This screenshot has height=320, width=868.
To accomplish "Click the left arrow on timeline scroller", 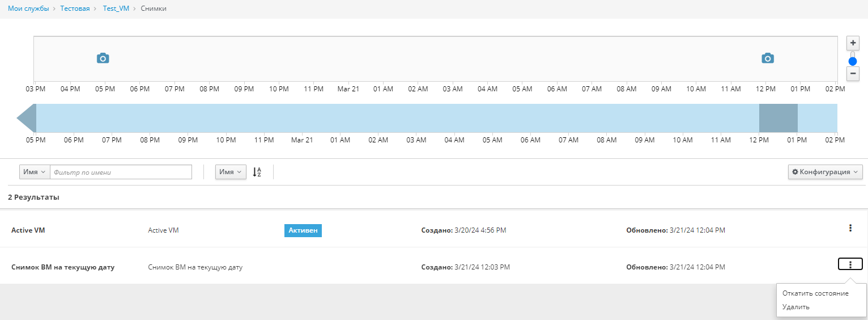I will click(x=26, y=118).
